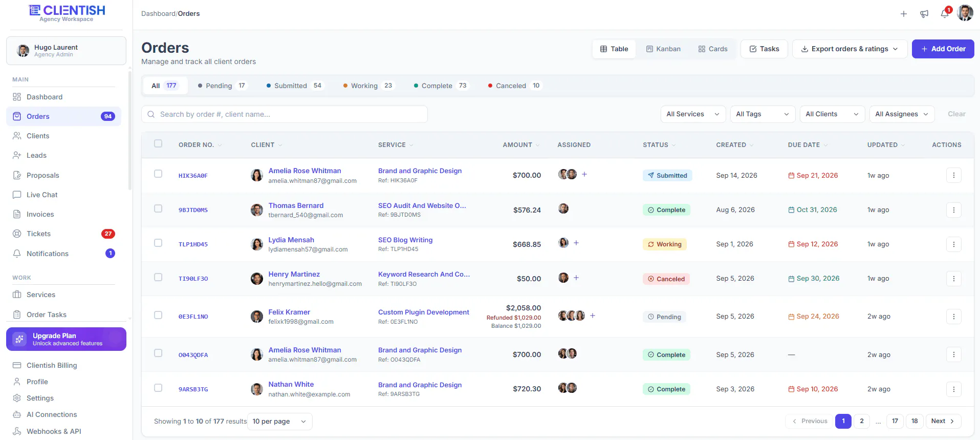Toggle select-all checkbox in table header
The height and width of the screenshot is (440, 980).
tap(158, 144)
